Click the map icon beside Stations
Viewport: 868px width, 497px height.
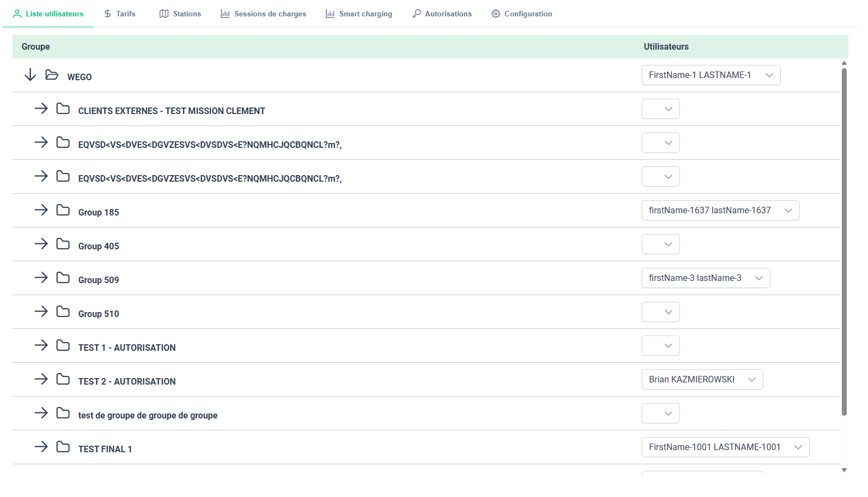tap(164, 14)
